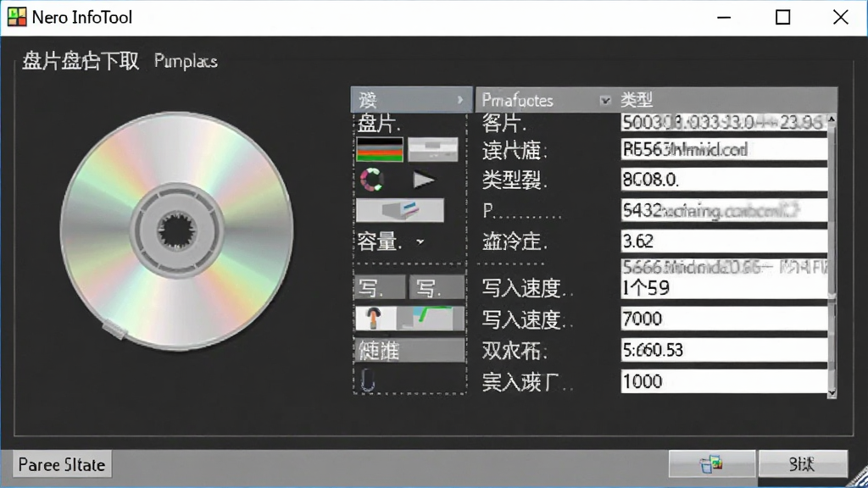Click the scrollbar down arrow
Viewport: 868px width, 488px height.
tap(832, 393)
